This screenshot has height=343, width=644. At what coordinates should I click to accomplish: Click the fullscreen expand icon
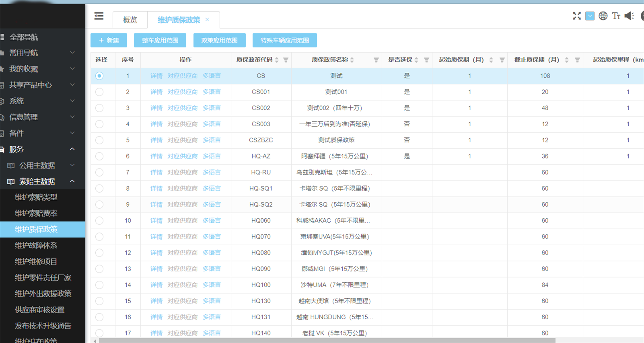click(577, 16)
